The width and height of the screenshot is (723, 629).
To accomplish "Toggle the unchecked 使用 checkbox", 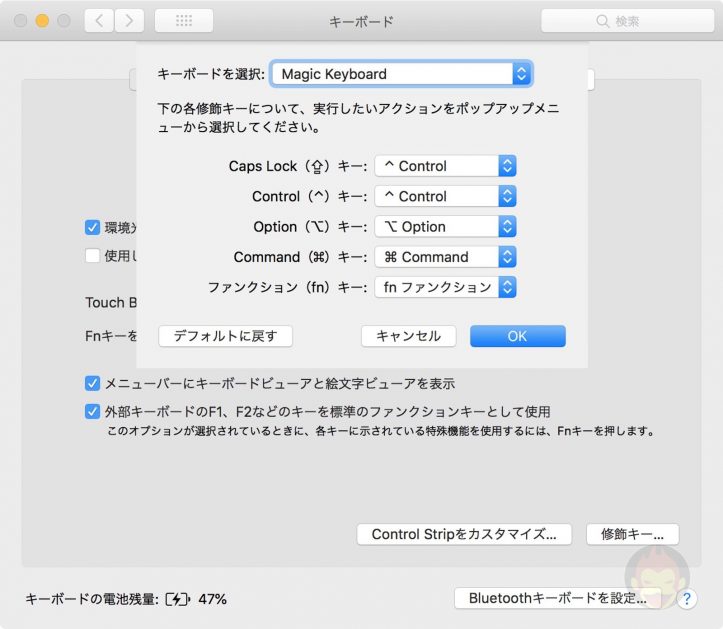I will point(92,255).
